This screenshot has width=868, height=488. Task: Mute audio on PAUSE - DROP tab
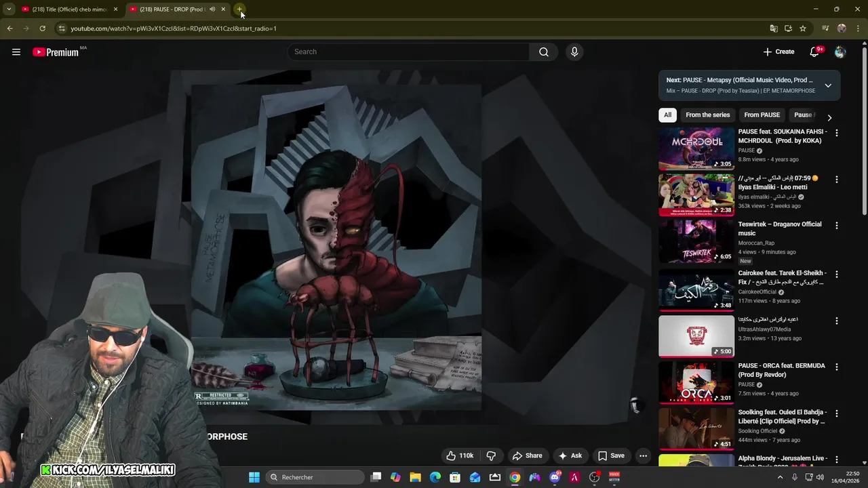(212, 9)
